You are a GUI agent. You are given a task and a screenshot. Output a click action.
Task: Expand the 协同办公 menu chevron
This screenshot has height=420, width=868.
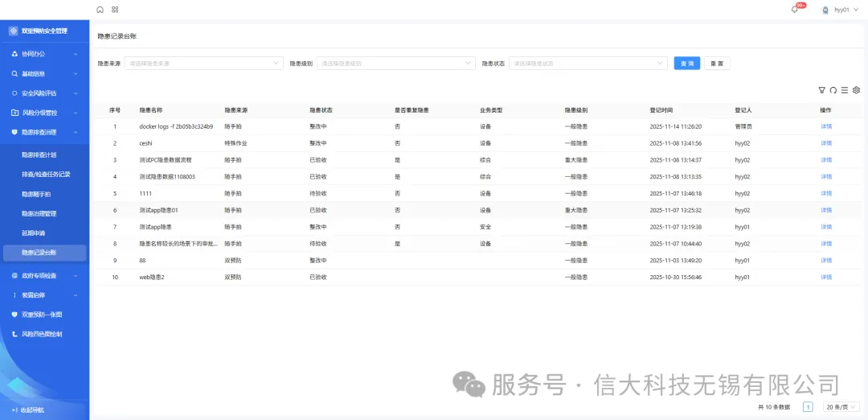76,54
